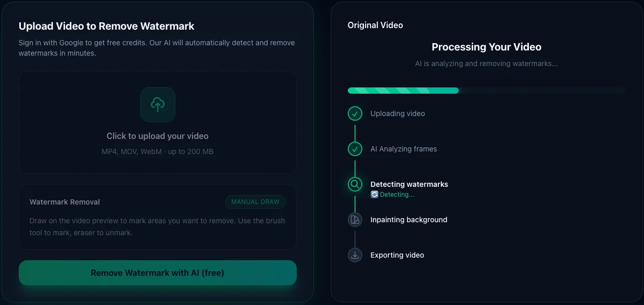Click the spinning sync icon next to Detecting
Viewport: 644px width, 305px height.
373,194
